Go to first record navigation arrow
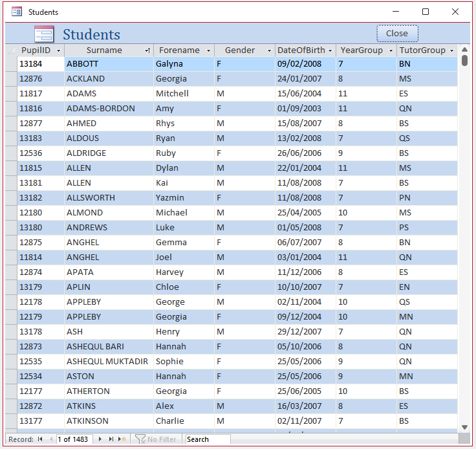Viewport: 476px width, 449px height. point(40,439)
